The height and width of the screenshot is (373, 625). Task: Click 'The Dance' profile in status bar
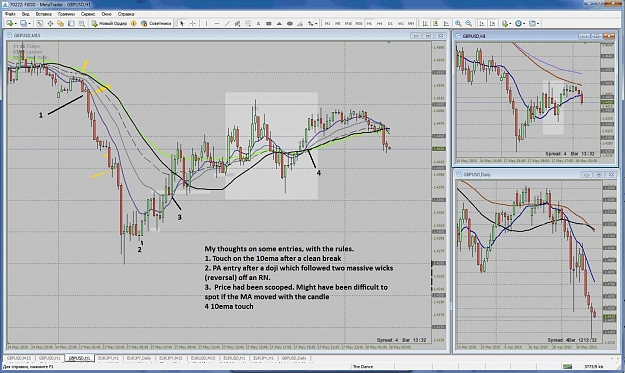pyautogui.click(x=363, y=366)
